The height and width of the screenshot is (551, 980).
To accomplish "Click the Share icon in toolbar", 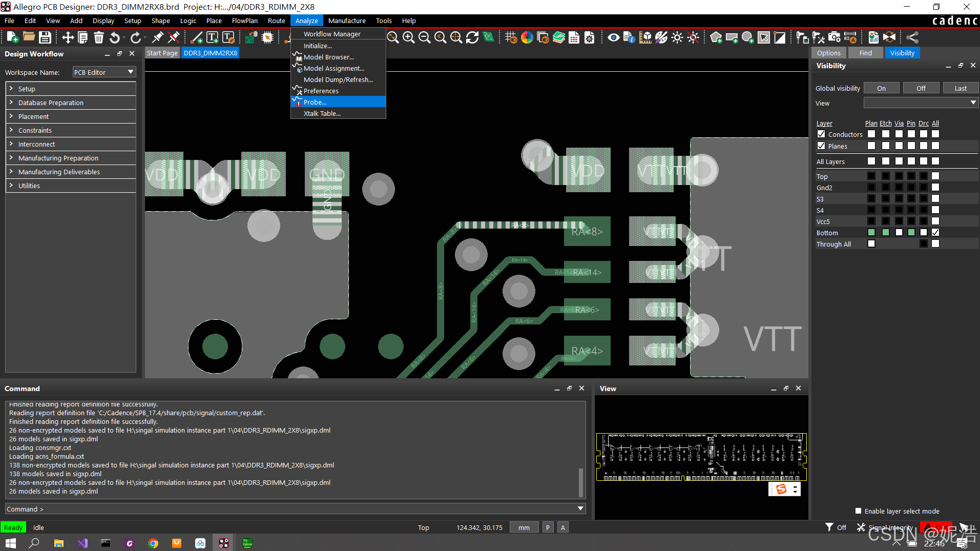I will tap(912, 37).
